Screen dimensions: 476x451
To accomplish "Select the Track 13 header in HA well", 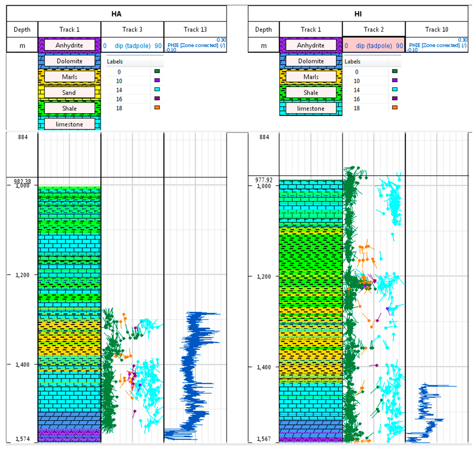I will coord(195,29).
